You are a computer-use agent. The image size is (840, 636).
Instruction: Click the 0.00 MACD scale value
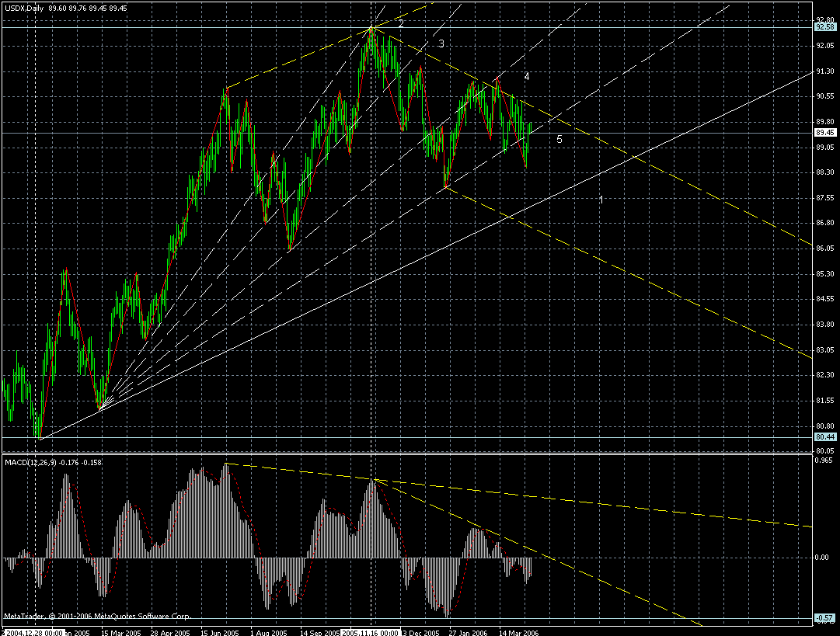pyautogui.click(x=822, y=558)
